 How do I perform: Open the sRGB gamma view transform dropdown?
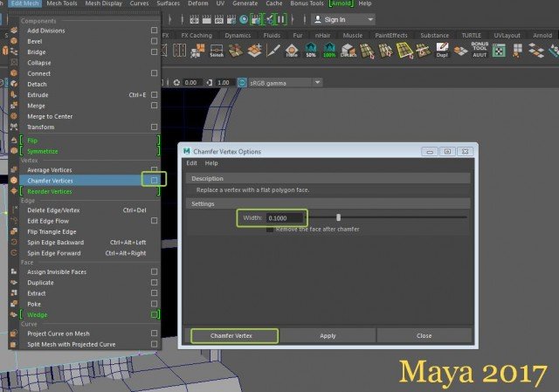(x=317, y=83)
